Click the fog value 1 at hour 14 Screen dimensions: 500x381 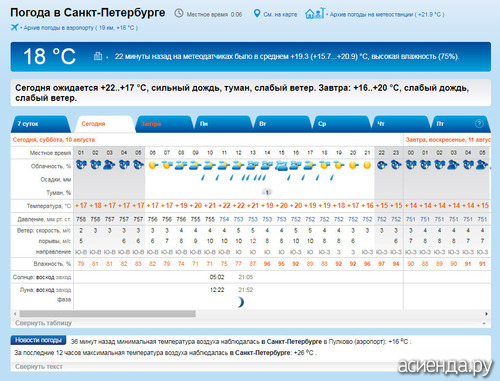(267, 192)
